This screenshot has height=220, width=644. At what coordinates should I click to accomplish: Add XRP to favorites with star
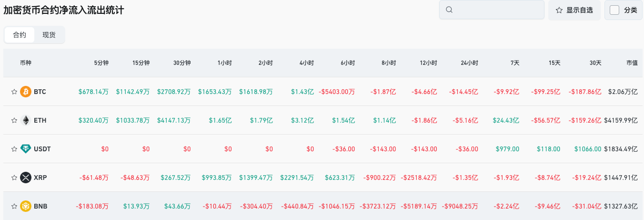14,178
